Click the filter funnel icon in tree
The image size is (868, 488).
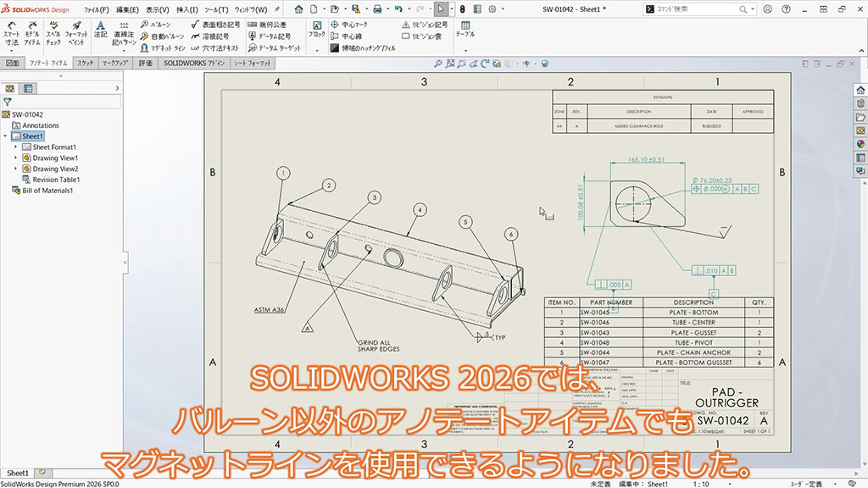8,101
